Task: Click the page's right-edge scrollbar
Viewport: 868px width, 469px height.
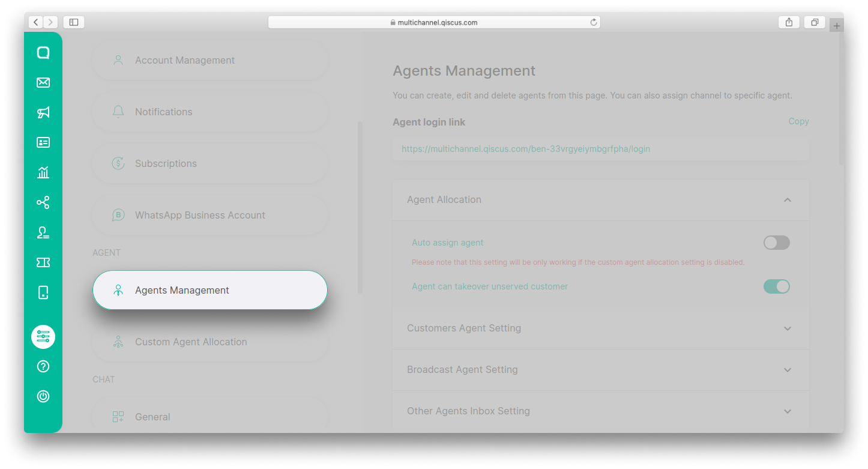Action: (842, 99)
